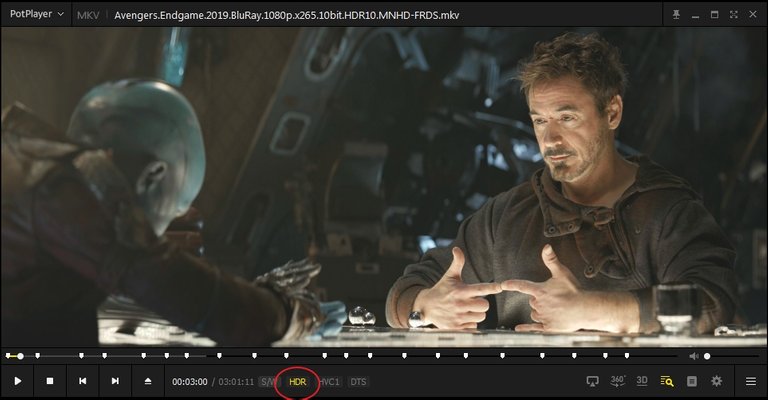Click the volume slider knob

point(707,356)
